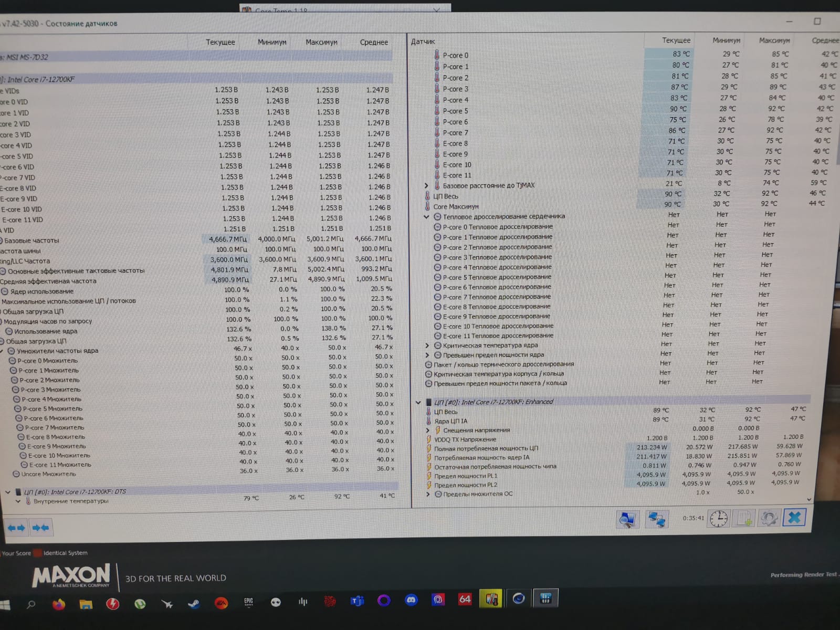
Task: Open the uTorrent taskbar icon
Action: 140,604
